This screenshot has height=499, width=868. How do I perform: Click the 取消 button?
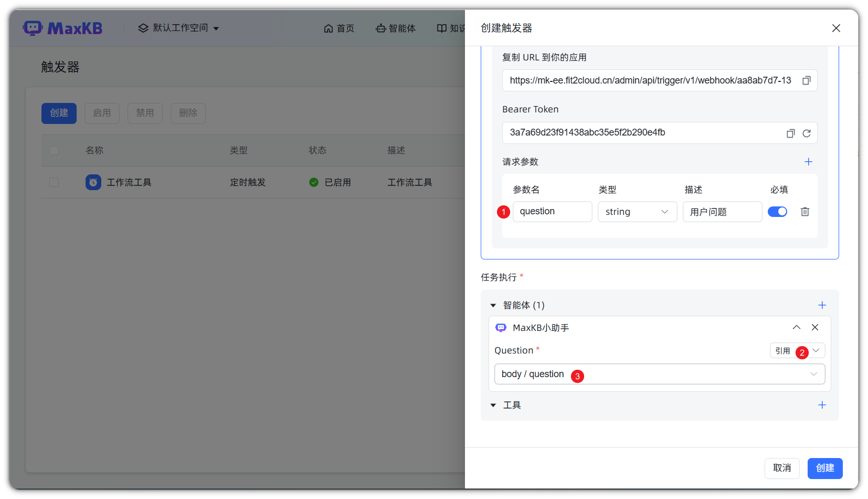point(782,468)
